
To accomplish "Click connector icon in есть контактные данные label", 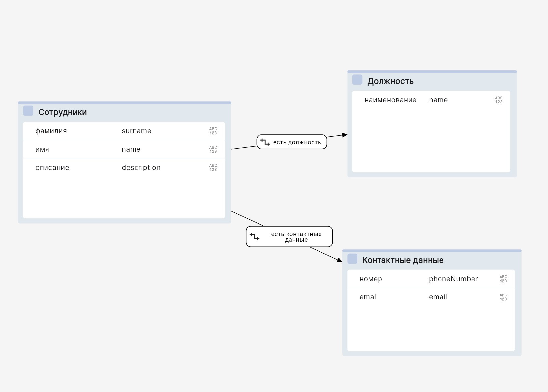I will [x=255, y=237].
